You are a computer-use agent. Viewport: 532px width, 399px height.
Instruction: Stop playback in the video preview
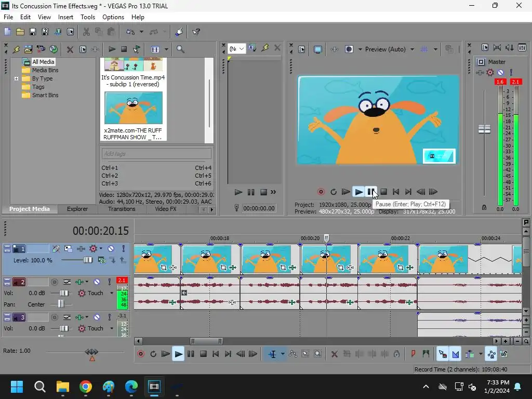point(384,192)
